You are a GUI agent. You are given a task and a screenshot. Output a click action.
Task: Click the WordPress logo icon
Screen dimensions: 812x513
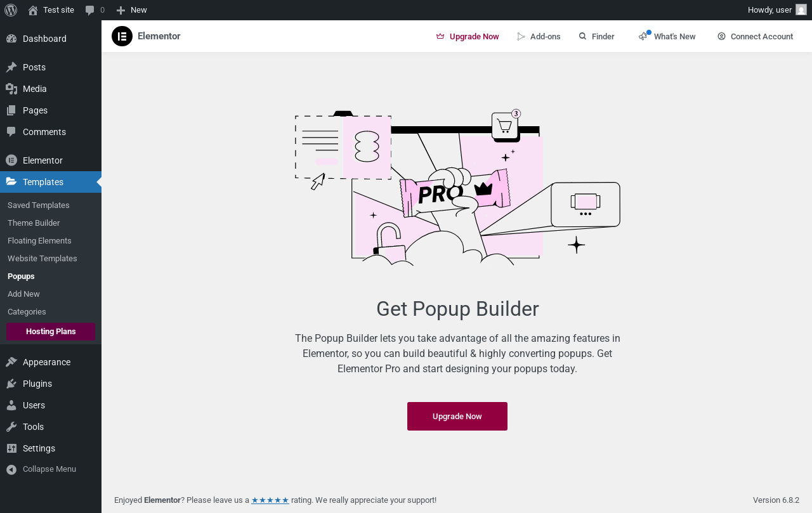[11, 10]
